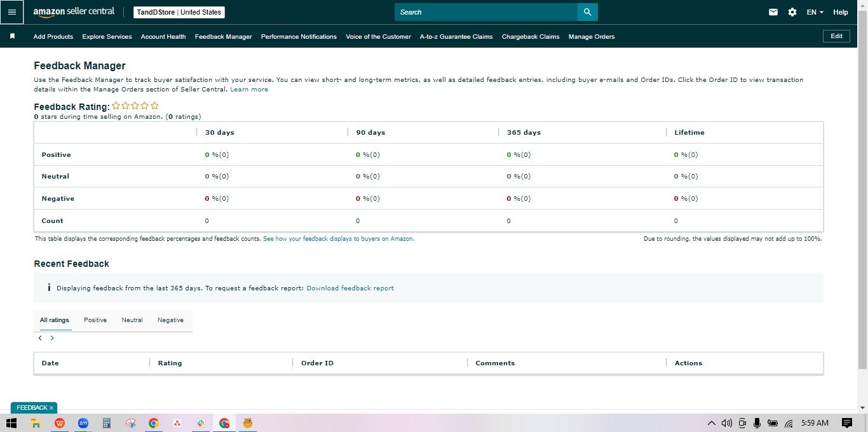
Task: Open Add Products menu item
Action: [x=53, y=37]
